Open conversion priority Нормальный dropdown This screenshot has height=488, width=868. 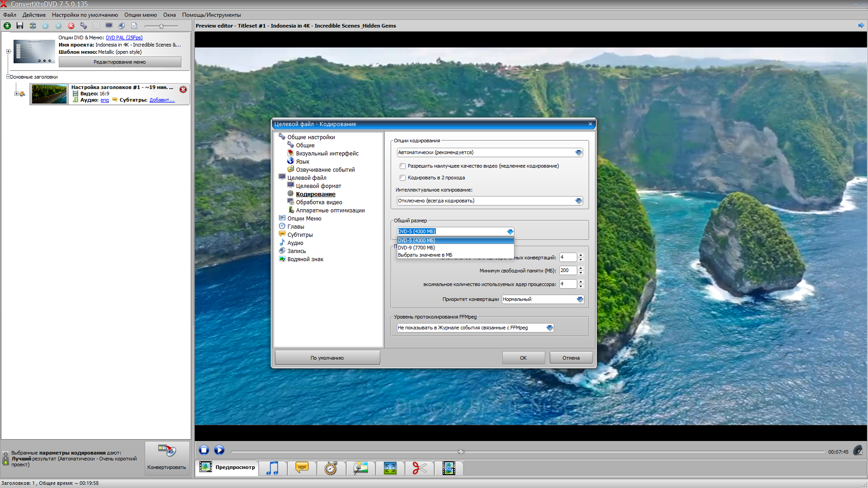click(x=543, y=300)
